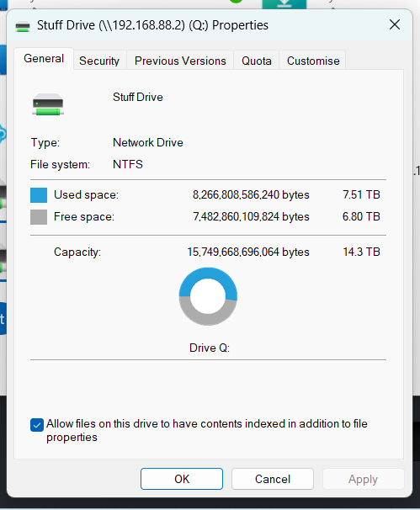Click the '14.3 TB' capacity size
The image size is (420, 510).
click(x=361, y=252)
